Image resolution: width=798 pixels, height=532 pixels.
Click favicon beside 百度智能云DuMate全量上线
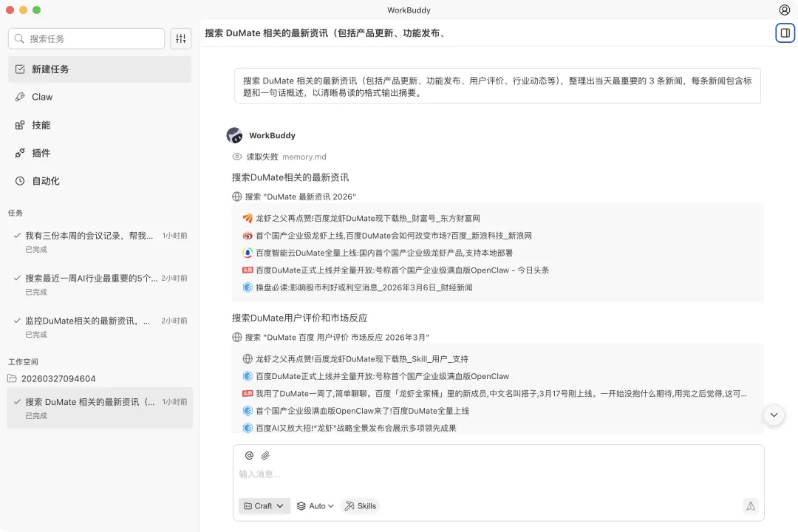pos(248,253)
